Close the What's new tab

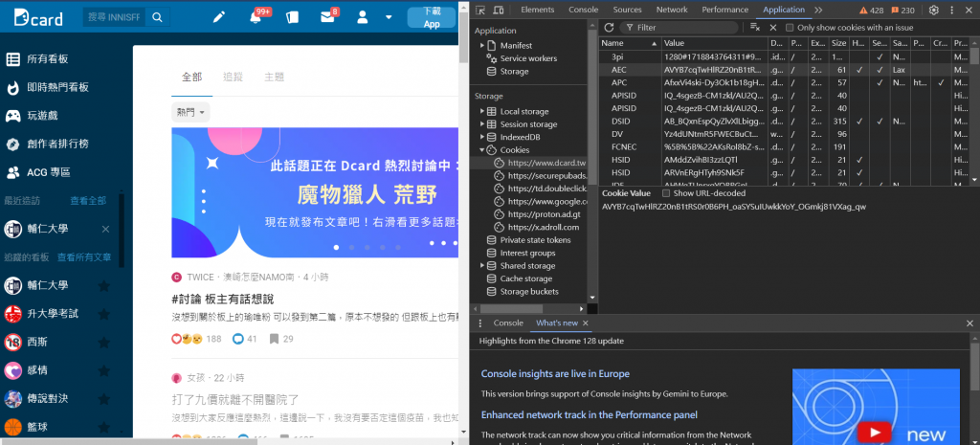click(x=586, y=323)
